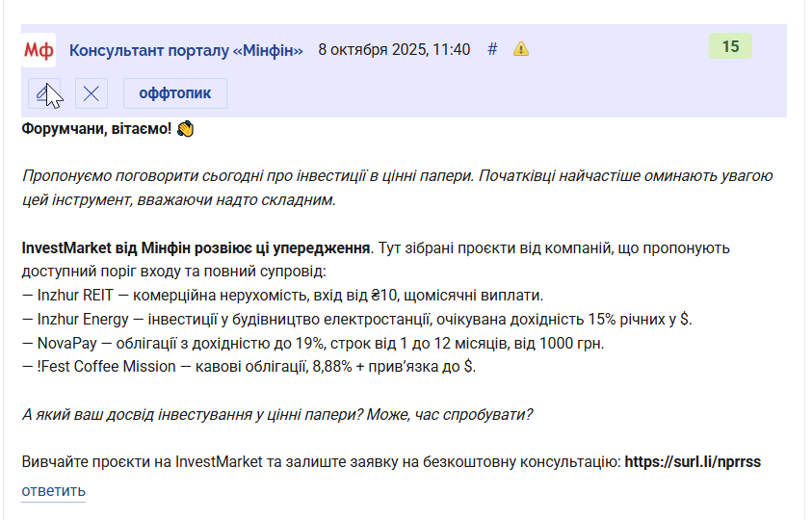The image size is (812, 520).
Task: Click the 8 октября 2025, 11:40 timestamp
Action: 394,49
